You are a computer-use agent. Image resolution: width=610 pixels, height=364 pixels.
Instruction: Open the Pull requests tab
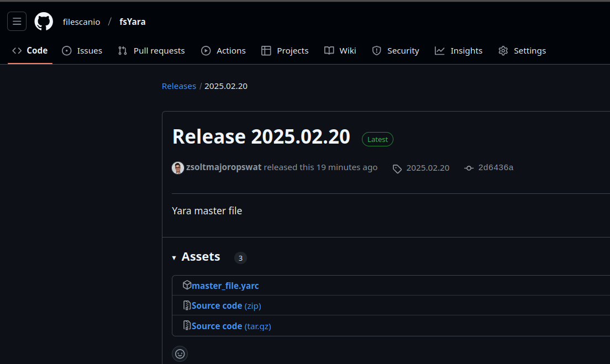pos(151,51)
